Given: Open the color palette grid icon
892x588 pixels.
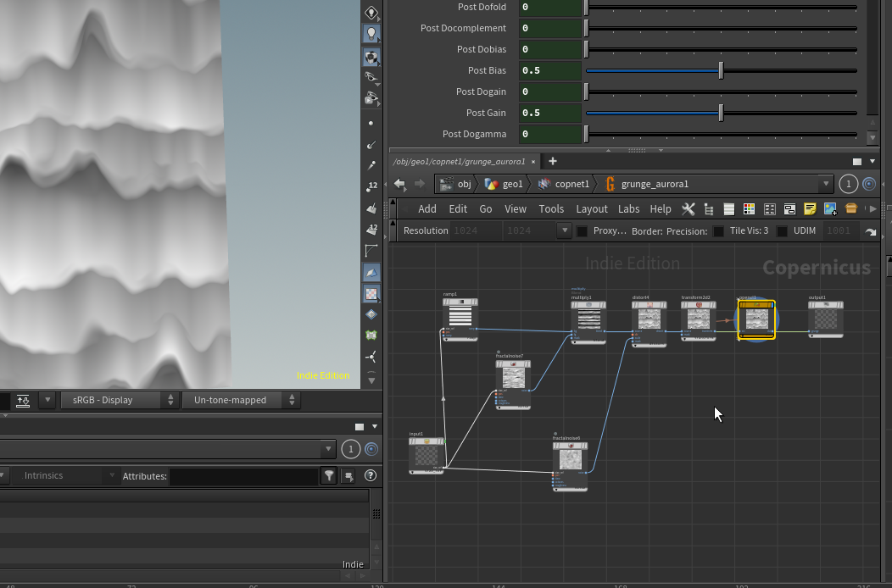Looking at the screenshot, I should (x=749, y=209).
